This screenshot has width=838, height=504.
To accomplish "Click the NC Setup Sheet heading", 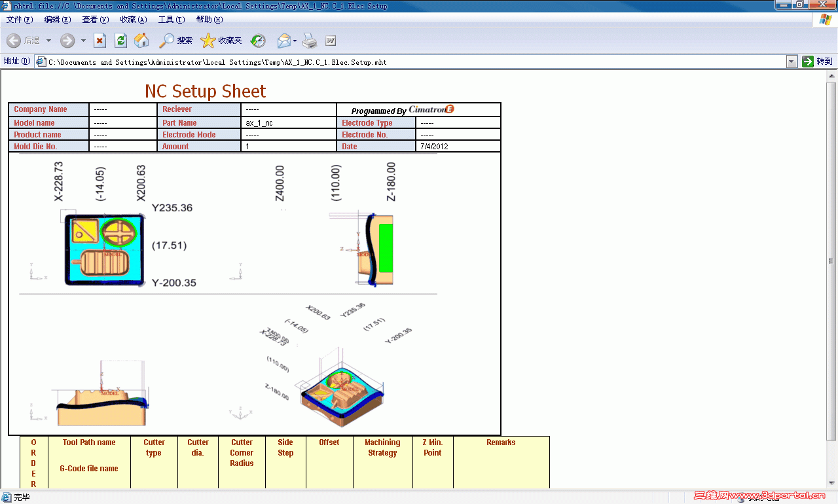I will point(206,91).
